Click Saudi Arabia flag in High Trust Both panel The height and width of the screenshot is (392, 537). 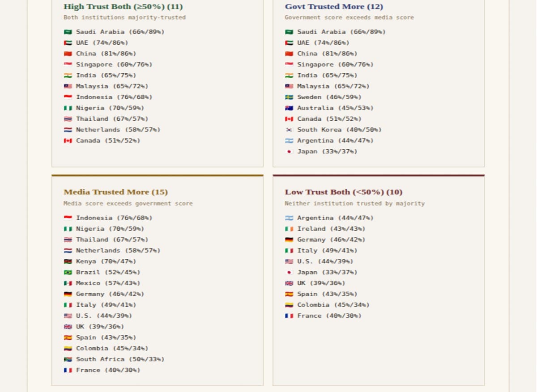point(68,32)
